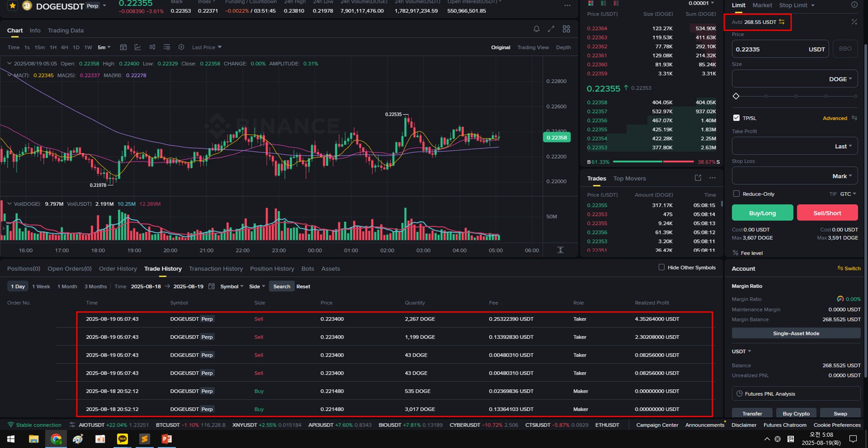Open the DOGE size unit dropdown
This screenshot has height=448, width=868.
pos(840,79)
